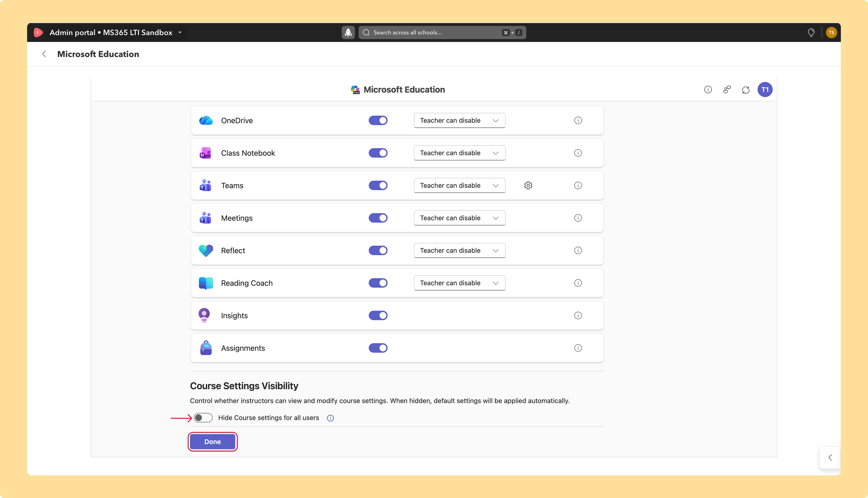Click the red Toddle logo icon
The height and width of the screenshot is (498, 868).
pos(38,33)
